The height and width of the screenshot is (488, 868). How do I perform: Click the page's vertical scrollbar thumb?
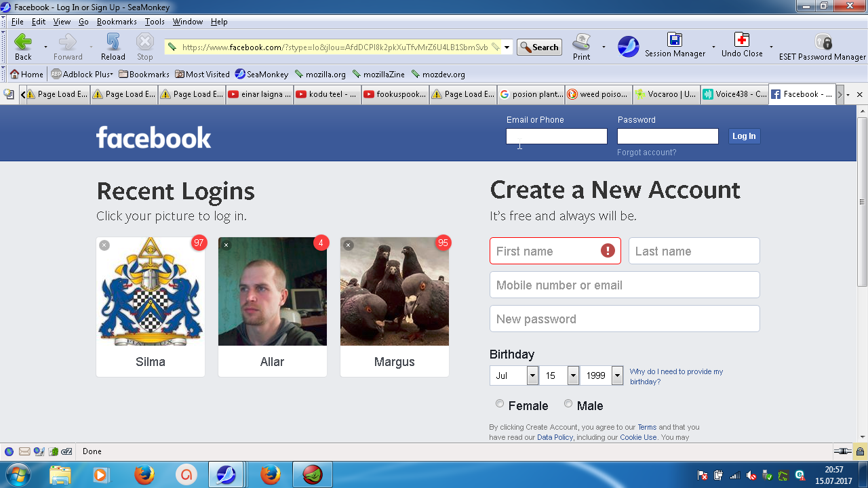click(x=862, y=201)
